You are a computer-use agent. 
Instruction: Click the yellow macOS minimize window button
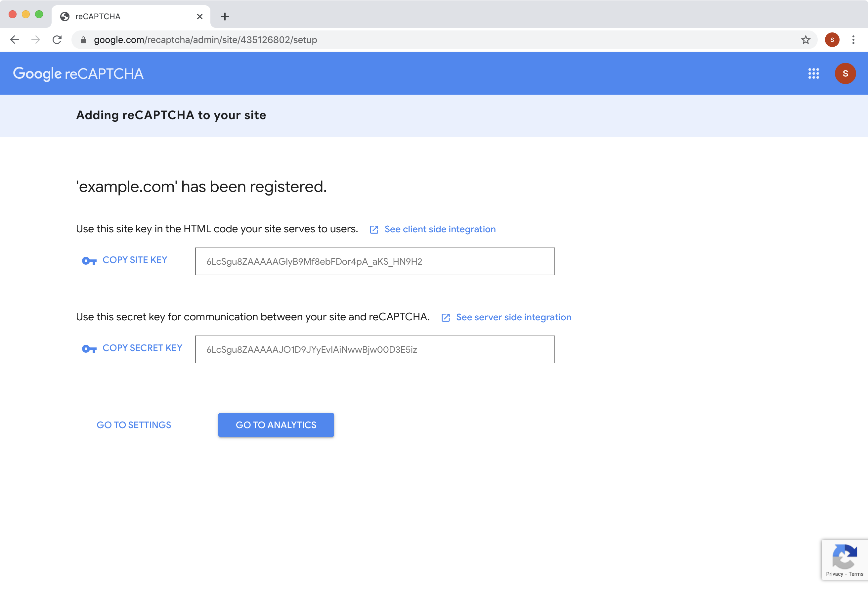(26, 14)
